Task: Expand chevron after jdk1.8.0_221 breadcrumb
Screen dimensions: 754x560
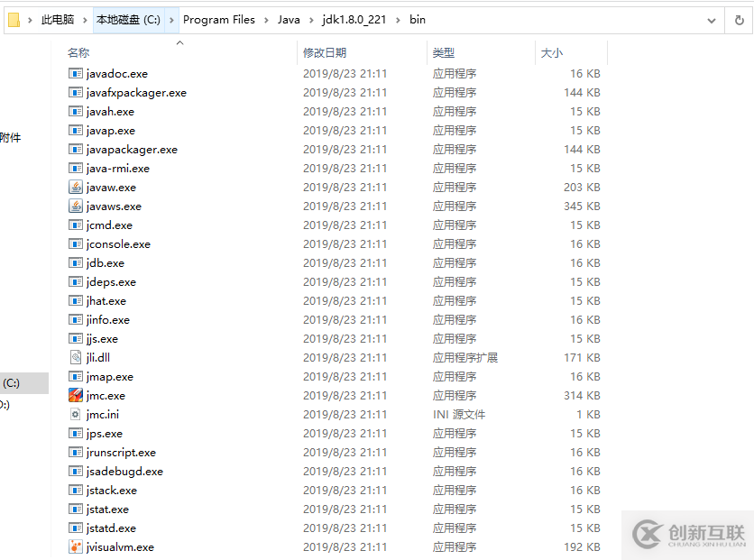Action: click(x=398, y=20)
